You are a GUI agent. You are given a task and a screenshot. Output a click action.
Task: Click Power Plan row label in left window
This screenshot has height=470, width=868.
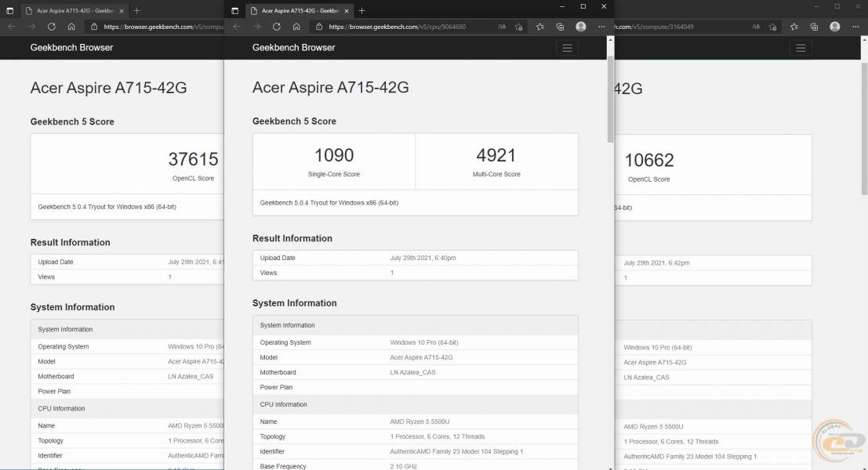click(x=54, y=392)
